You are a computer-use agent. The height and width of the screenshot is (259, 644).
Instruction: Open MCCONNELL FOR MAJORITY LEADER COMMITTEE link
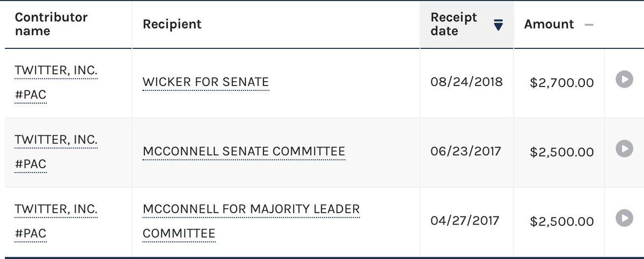(x=251, y=221)
